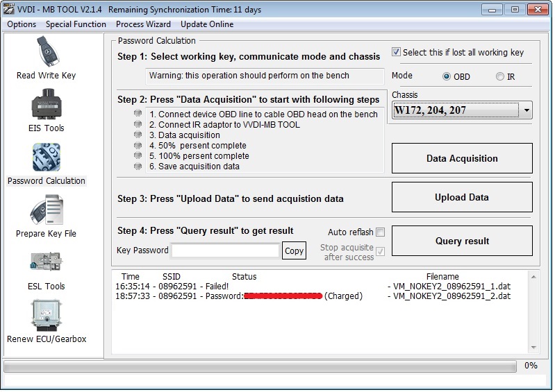
Task: Open EIS Tools module icon
Action: tap(47, 104)
